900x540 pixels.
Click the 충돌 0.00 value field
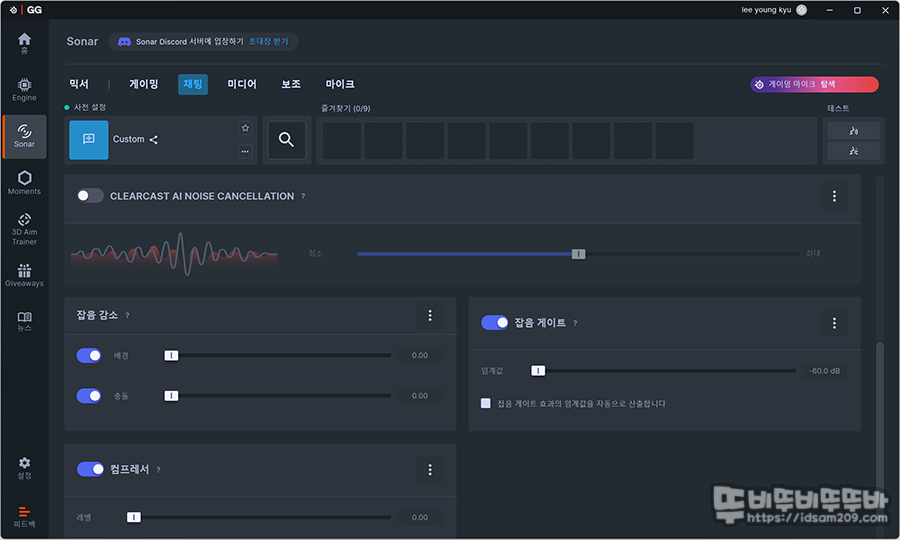[x=420, y=395]
